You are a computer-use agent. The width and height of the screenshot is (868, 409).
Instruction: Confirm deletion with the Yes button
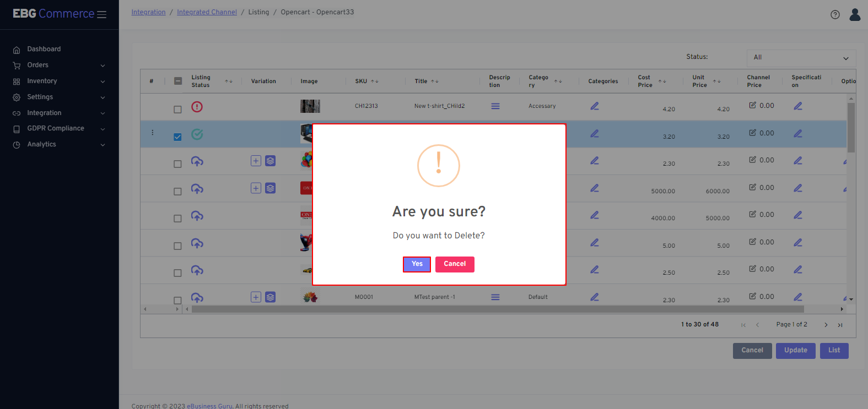417,264
